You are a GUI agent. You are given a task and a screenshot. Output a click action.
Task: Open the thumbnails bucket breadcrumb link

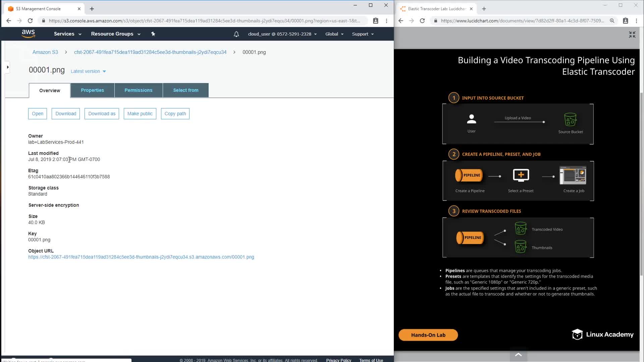150,52
